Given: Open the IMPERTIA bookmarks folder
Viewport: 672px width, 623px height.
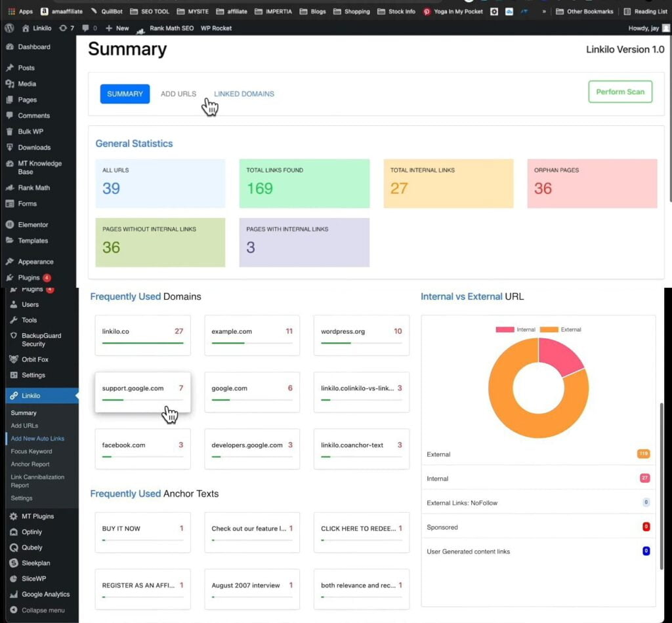Looking at the screenshot, I should coord(273,12).
